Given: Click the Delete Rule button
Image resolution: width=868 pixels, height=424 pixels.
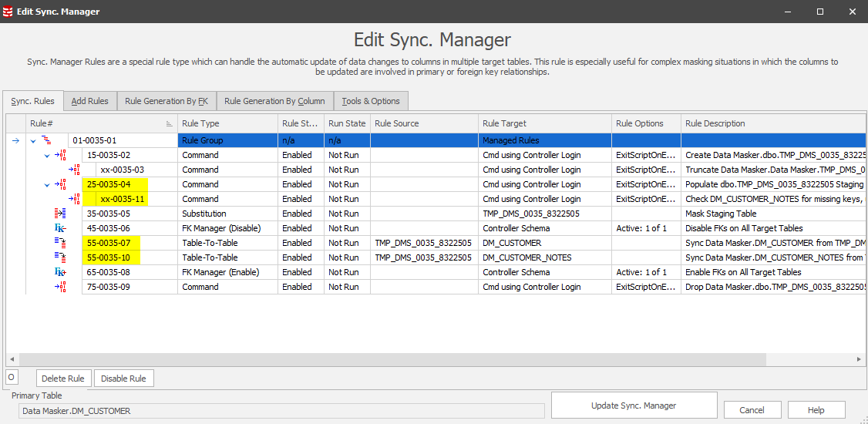Looking at the screenshot, I should coord(64,378).
